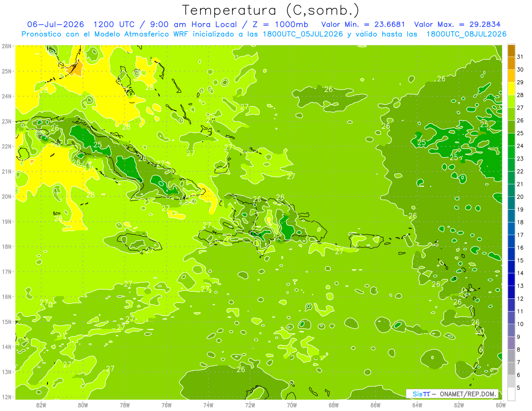Click the "1200 UTC" time text

pyautogui.click(x=114, y=24)
